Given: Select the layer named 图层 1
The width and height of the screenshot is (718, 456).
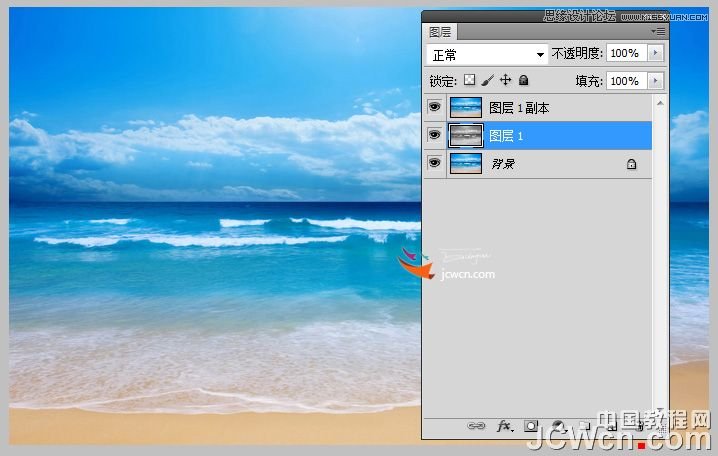Looking at the screenshot, I should 506,136.
